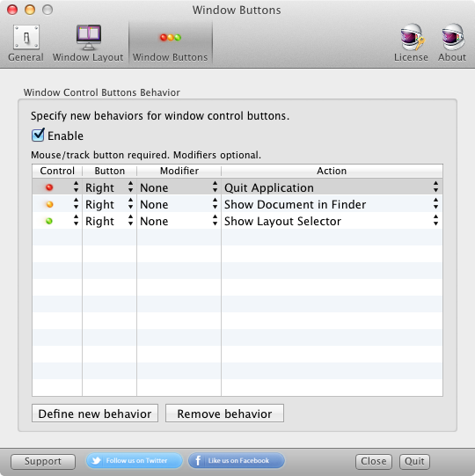Click the Quit button at bottom

coord(414,461)
